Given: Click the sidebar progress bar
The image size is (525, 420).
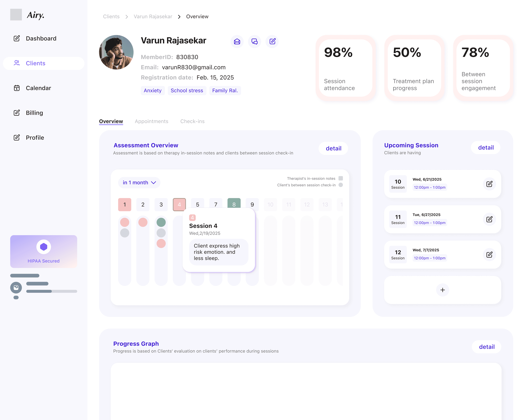Looking at the screenshot, I should point(52,291).
